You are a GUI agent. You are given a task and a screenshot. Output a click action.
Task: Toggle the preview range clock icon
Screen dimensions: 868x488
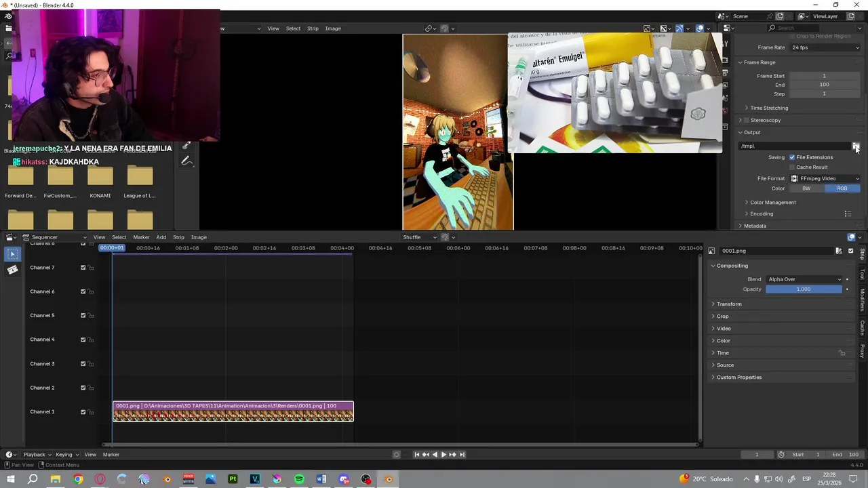click(x=781, y=455)
